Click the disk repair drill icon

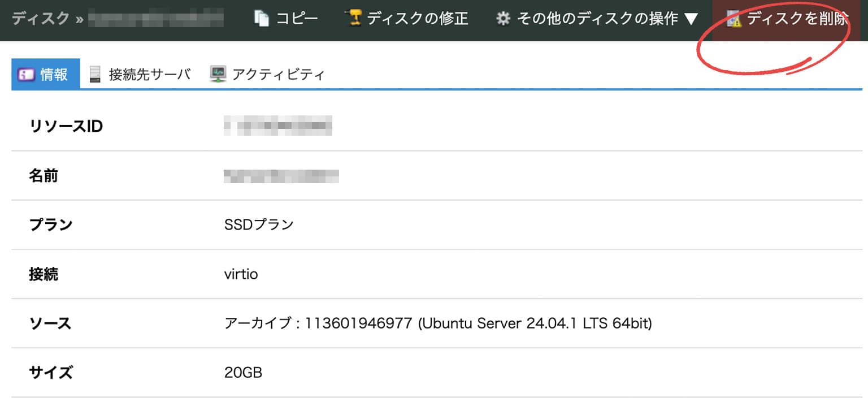click(x=353, y=18)
